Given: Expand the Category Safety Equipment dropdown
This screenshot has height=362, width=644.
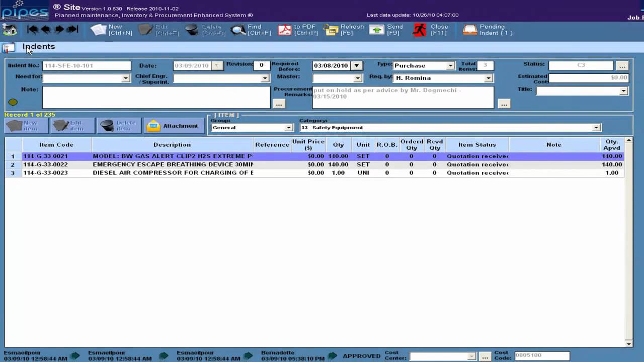Looking at the screenshot, I should [596, 128].
